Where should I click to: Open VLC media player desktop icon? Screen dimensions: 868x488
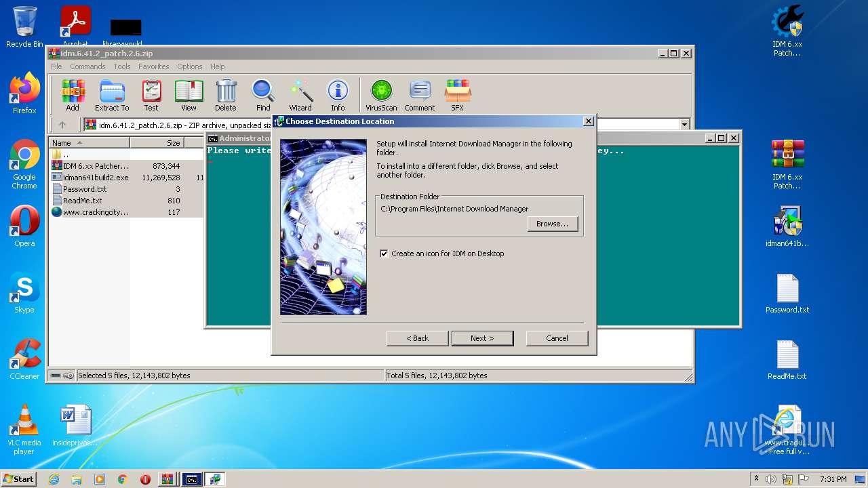pos(24,430)
